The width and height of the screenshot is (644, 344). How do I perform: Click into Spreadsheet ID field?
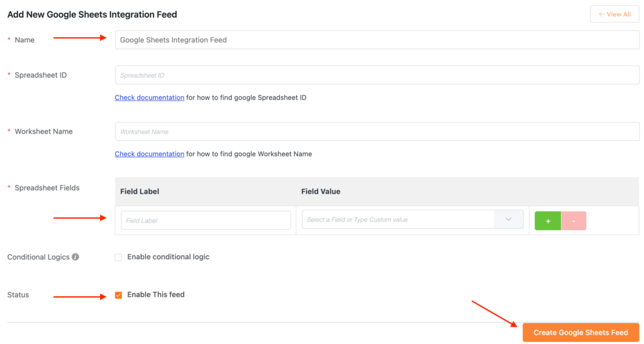[x=377, y=75]
